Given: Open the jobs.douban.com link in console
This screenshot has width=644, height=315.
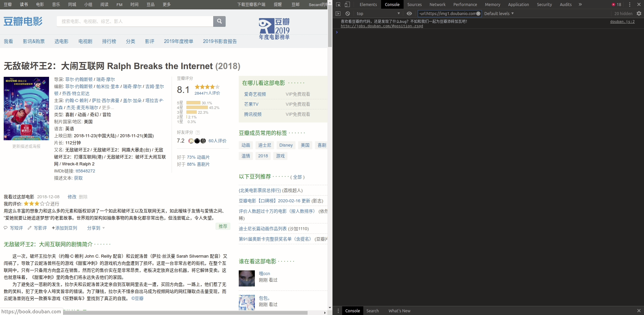Looking at the screenshot, I should pyautogui.click(x=382, y=26).
